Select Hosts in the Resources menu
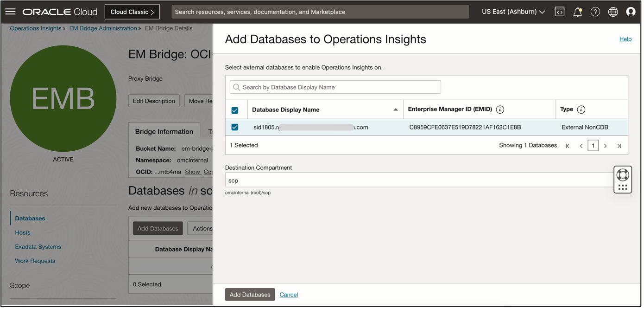644x309 pixels. tap(23, 232)
